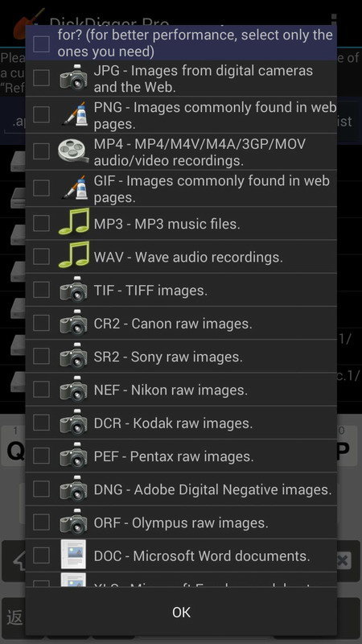Click 'PEF - Pentax raw images.' text
The image size is (362, 644).
pyautogui.click(x=174, y=456)
